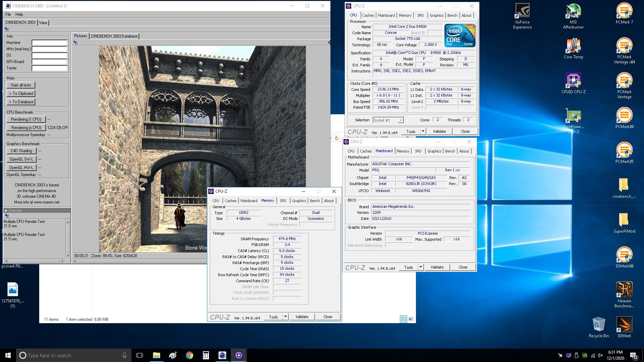The width and height of the screenshot is (644, 362).
Task: Open PCMark 7 desktop shortcut
Action: 624,13
